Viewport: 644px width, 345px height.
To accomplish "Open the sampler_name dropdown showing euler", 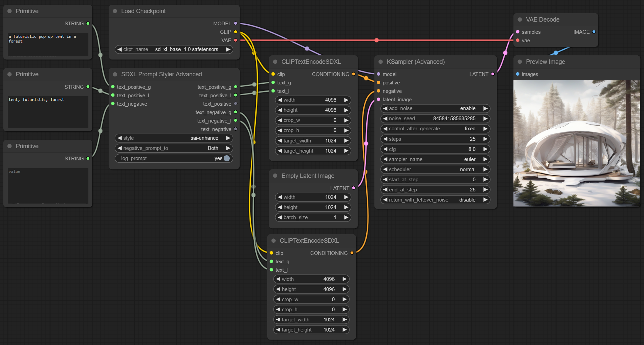I will coord(435,159).
